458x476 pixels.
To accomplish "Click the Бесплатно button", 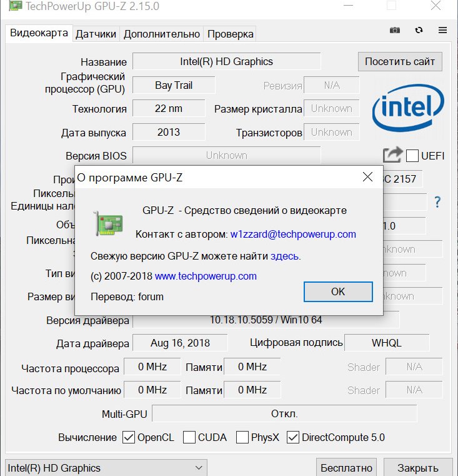I will [x=346, y=467].
